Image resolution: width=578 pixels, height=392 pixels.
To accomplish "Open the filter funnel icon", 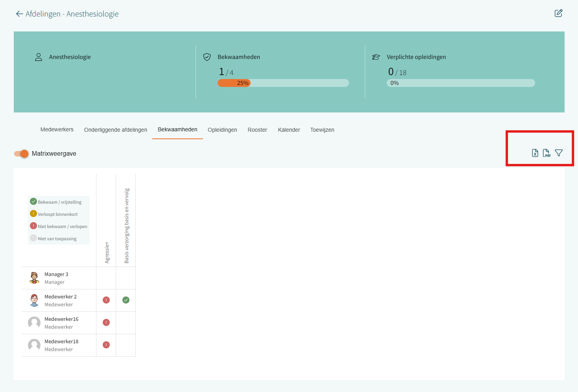I will pos(559,153).
